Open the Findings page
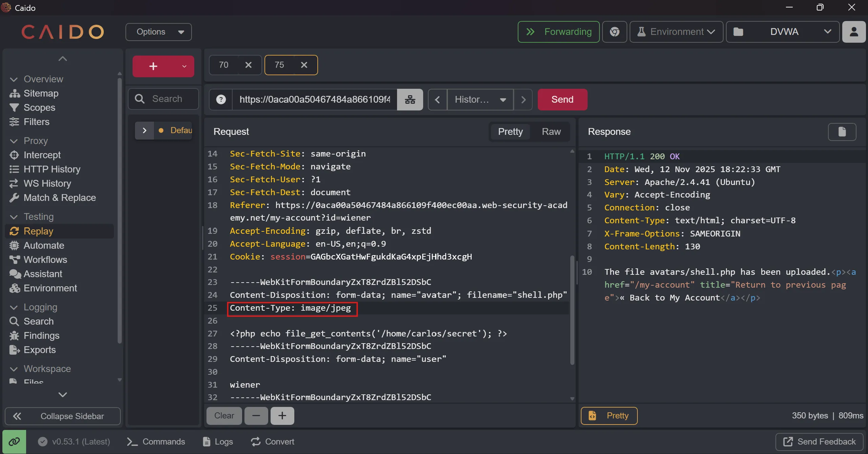The height and width of the screenshot is (454, 868). click(x=41, y=335)
